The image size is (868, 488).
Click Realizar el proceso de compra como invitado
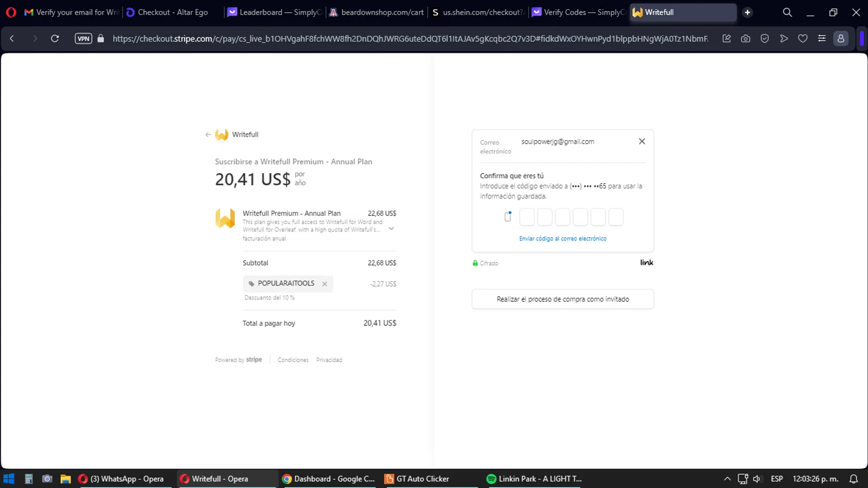563,299
